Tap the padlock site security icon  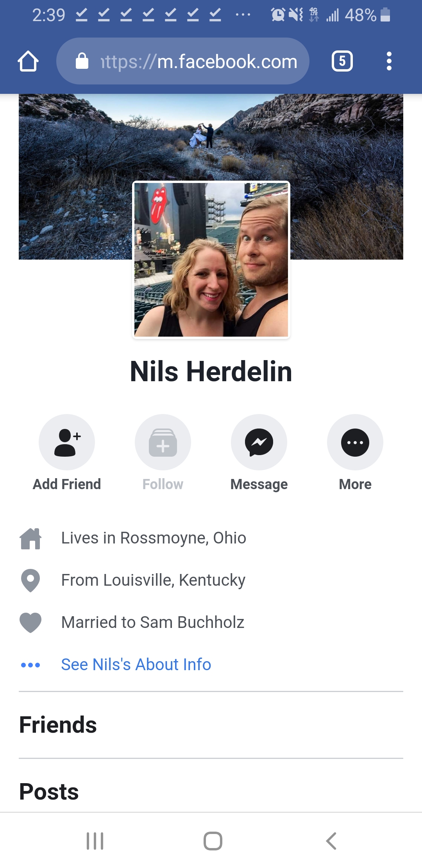pyautogui.click(x=82, y=61)
